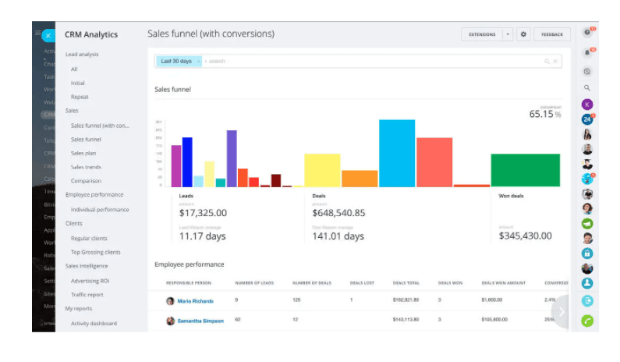Open the settings gear beside Extensions

pos(523,34)
